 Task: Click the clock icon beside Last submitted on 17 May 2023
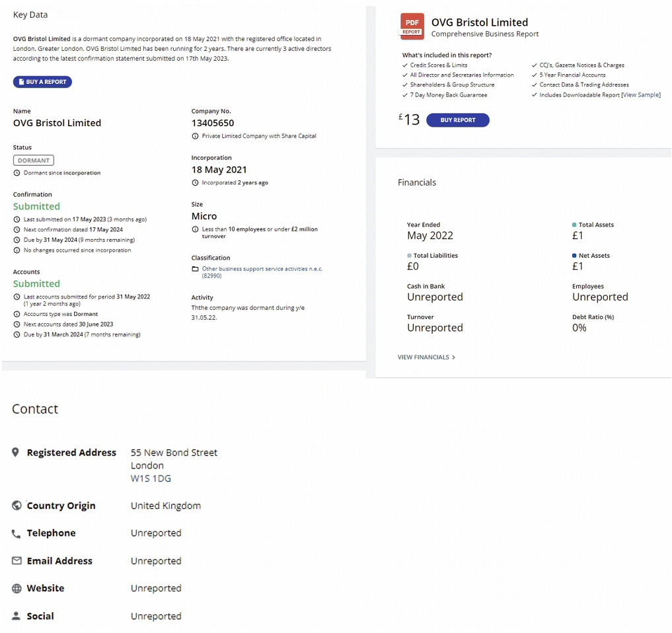click(17, 219)
